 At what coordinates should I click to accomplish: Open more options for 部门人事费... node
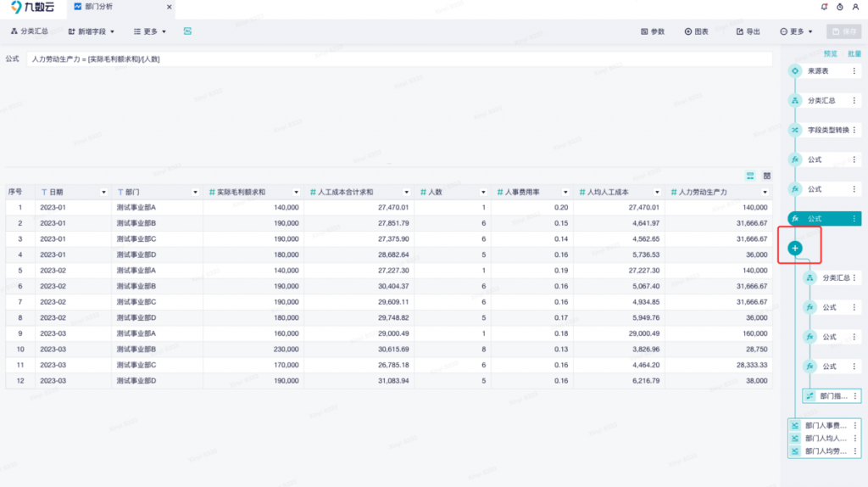point(855,425)
